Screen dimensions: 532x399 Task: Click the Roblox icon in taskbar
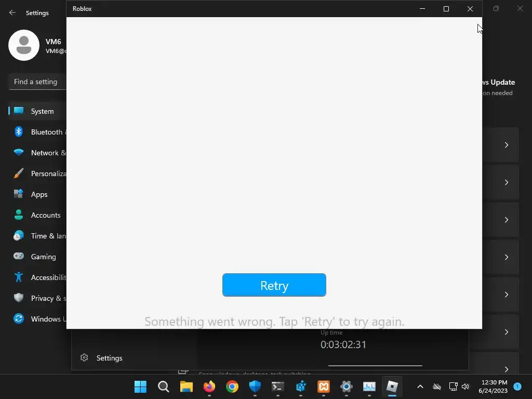[x=392, y=387]
